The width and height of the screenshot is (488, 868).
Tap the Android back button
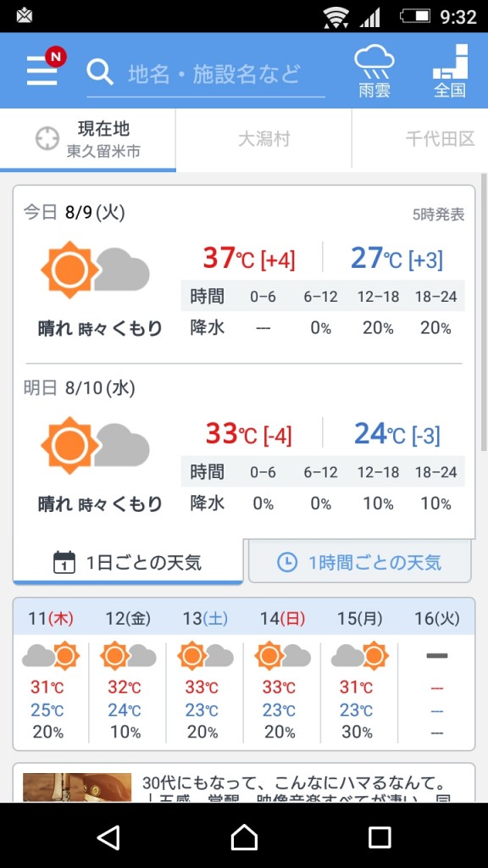coord(108,837)
